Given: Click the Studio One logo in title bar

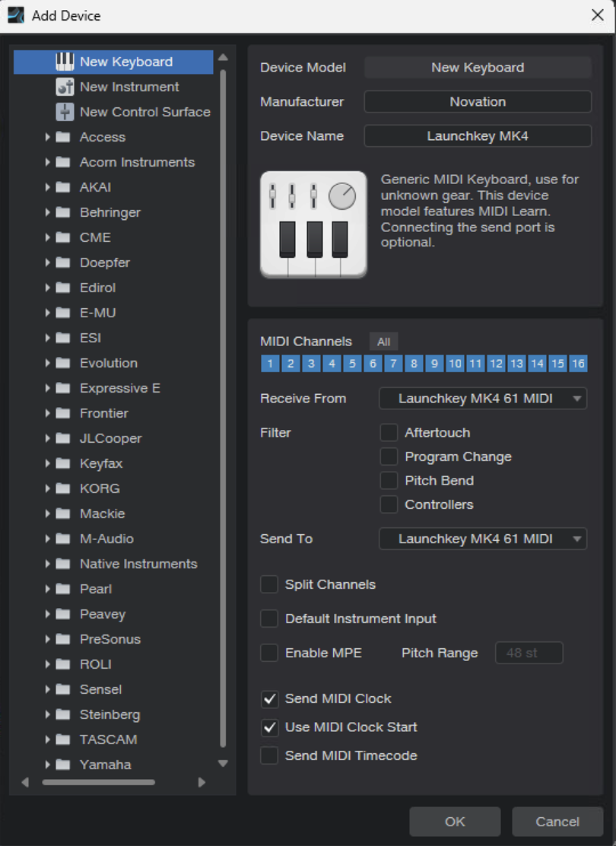Looking at the screenshot, I should click(x=16, y=15).
